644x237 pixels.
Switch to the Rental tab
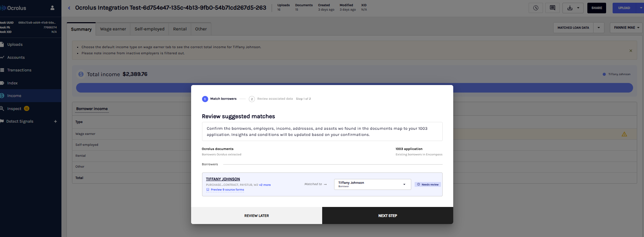[180, 29]
